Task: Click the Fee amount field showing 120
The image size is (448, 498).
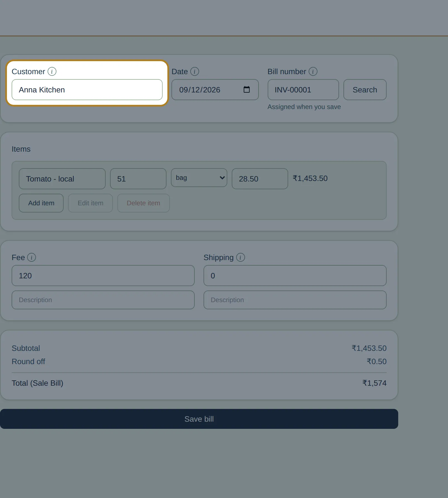Action: coord(103,276)
